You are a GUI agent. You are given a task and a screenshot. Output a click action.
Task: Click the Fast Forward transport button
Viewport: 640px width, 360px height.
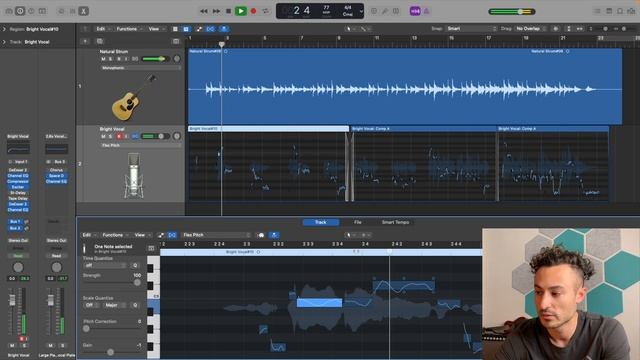click(216, 11)
